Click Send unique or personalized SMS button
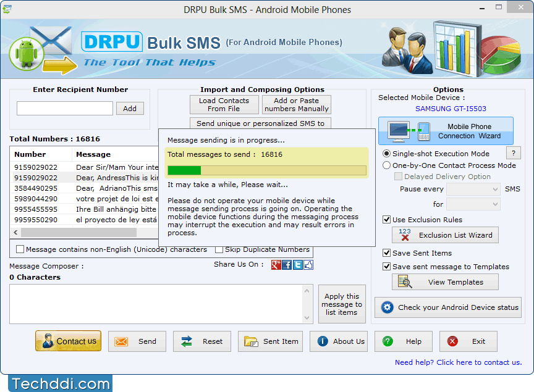 (x=260, y=123)
